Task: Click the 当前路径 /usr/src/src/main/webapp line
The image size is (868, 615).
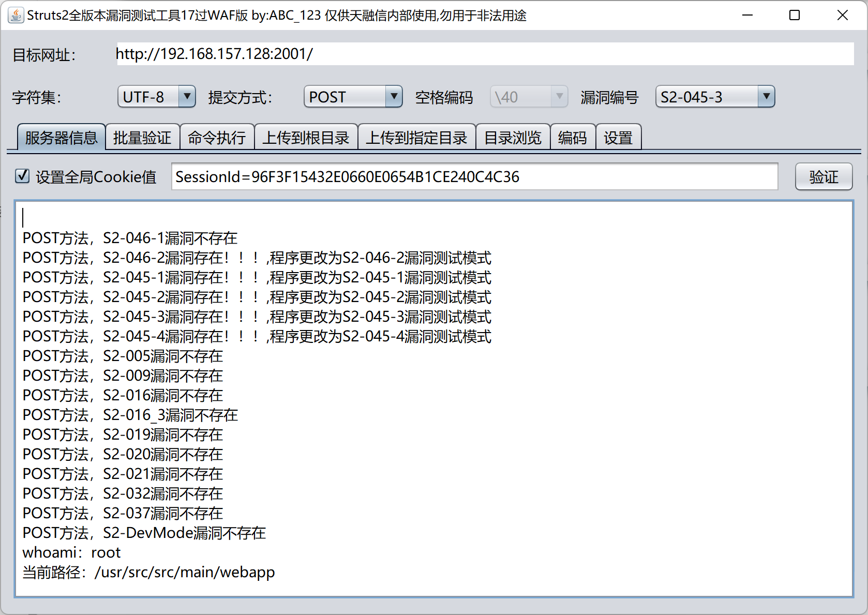Action: 149,572
